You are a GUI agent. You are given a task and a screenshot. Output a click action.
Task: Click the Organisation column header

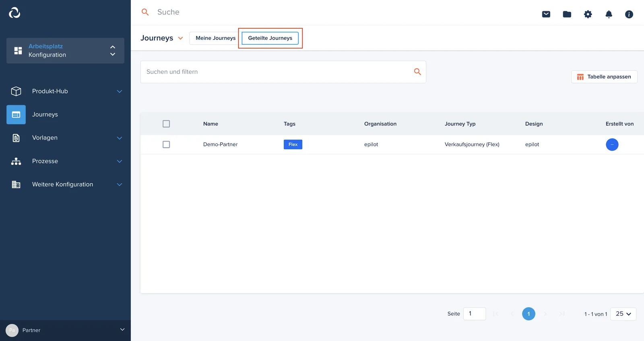[380, 124]
